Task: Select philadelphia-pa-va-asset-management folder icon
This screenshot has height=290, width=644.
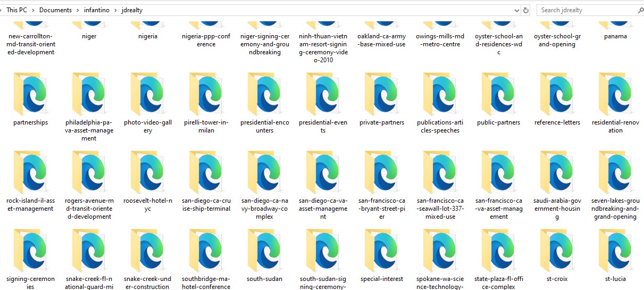Action: click(x=89, y=94)
